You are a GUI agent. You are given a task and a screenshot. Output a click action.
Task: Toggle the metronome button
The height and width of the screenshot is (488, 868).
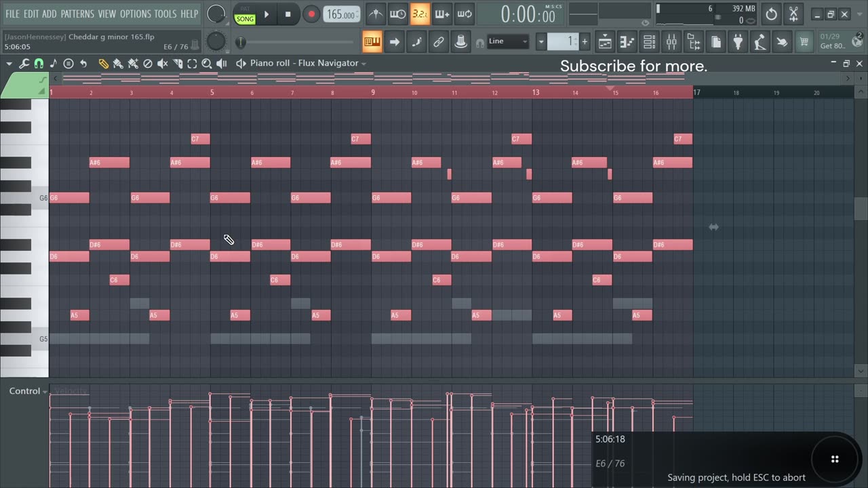pos(375,14)
